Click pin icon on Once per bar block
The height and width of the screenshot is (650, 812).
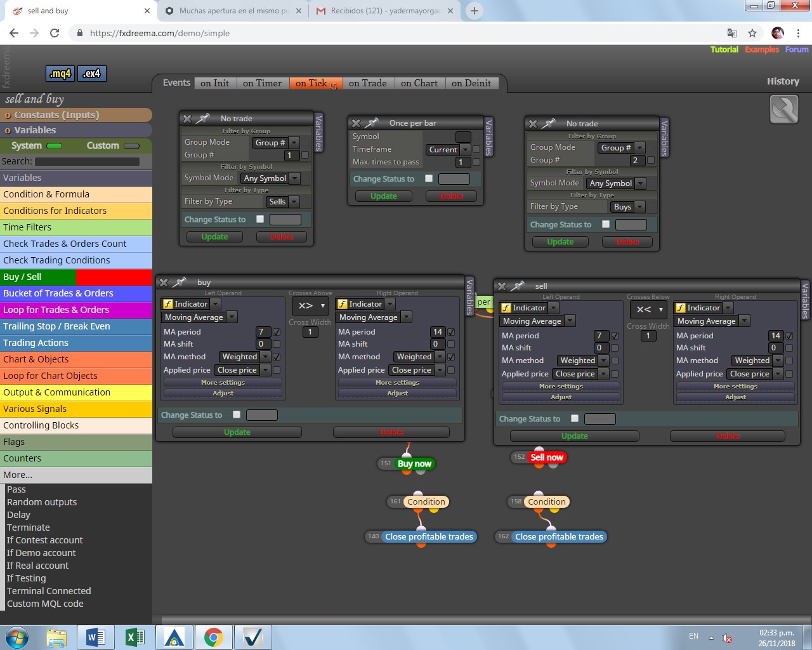click(372, 123)
